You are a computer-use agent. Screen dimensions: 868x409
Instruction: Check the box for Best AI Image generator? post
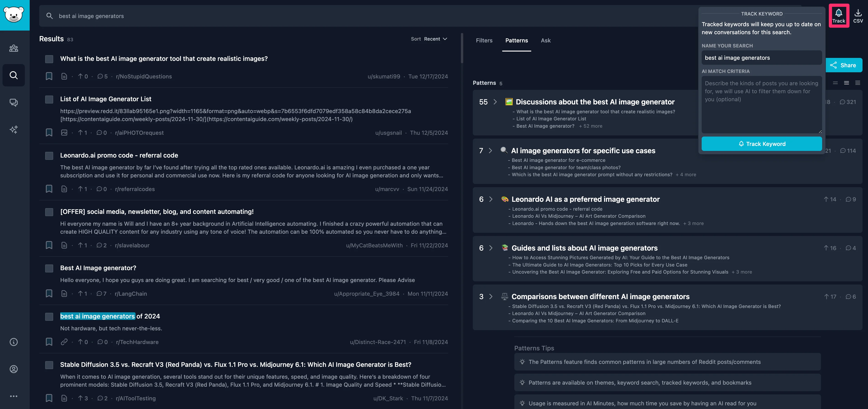point(49,268)
